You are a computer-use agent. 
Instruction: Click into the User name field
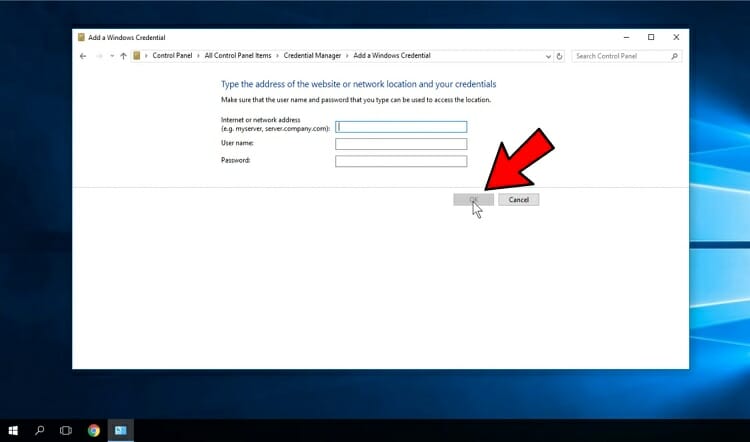(x=401, y=144)
